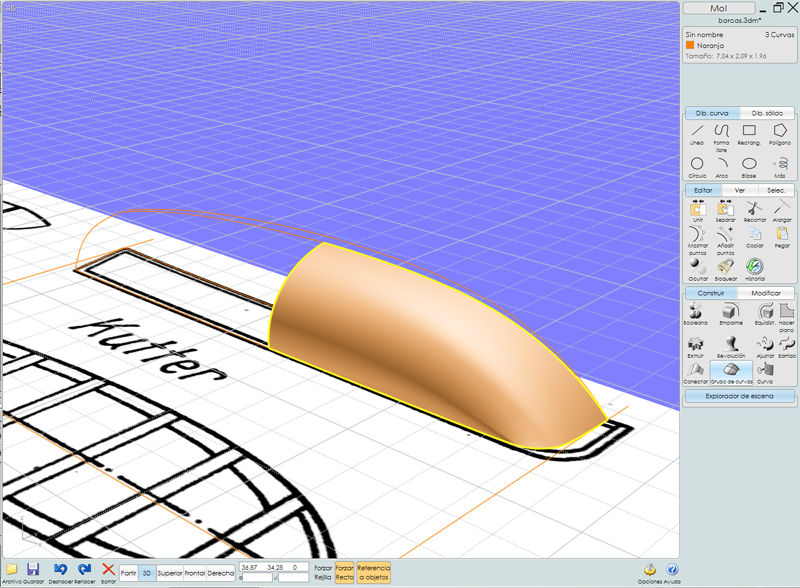Image resolution: width=800 pixels, height=588 pixels.
Task: Open the Ajustar tool in Construir
Action: (765, 347)
